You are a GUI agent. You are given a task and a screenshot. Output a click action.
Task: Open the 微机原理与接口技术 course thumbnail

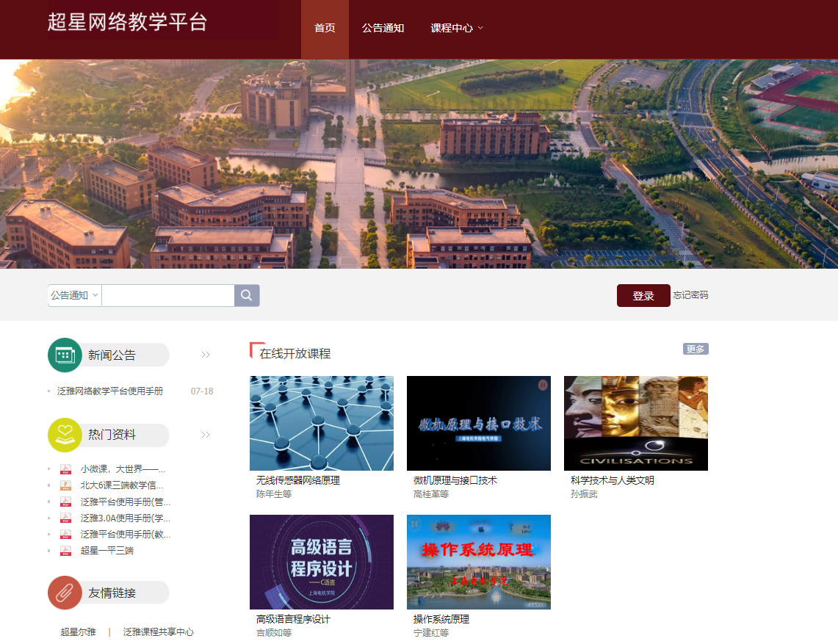pyautogui.click(x=478, y=423)
